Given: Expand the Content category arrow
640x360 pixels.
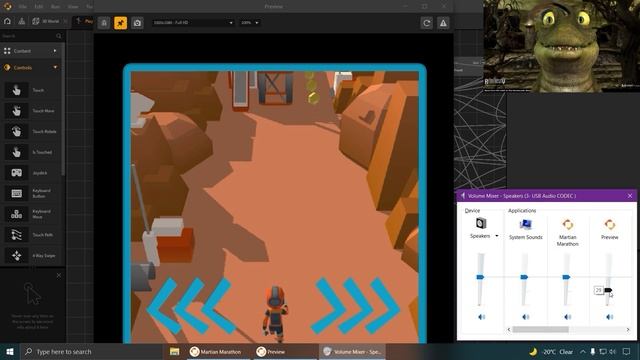Looking at the screenshot, I should 55,51.
